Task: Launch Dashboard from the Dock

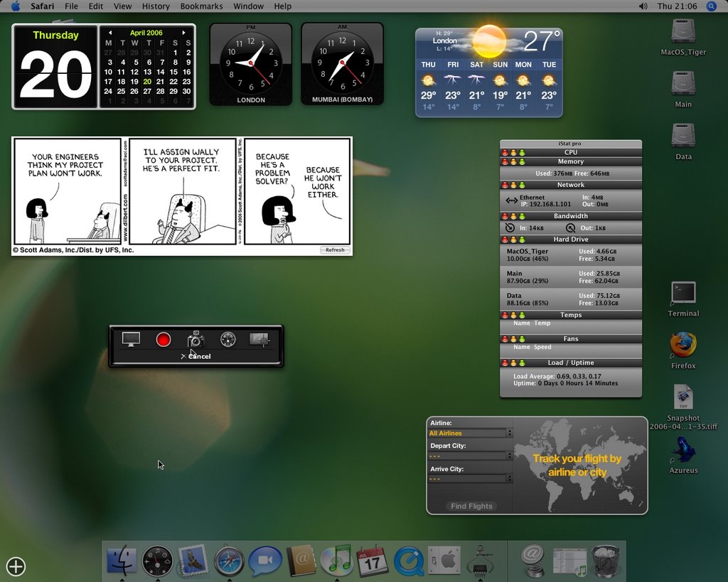Action: click(x=157, y=561)
